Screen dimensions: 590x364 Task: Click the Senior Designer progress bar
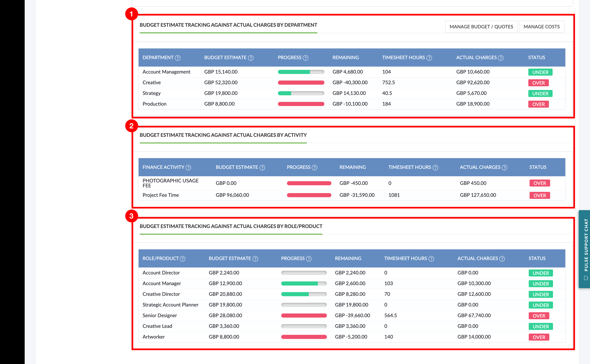pos(304,316)
